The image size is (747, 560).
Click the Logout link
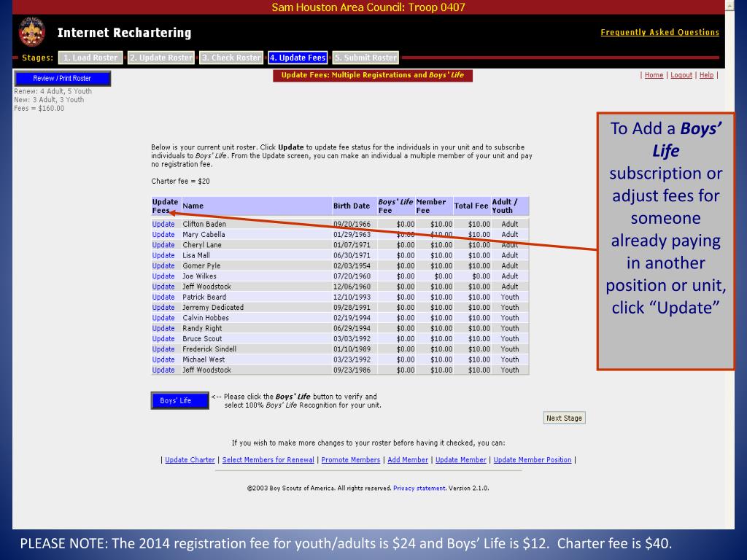coord(681,75)
